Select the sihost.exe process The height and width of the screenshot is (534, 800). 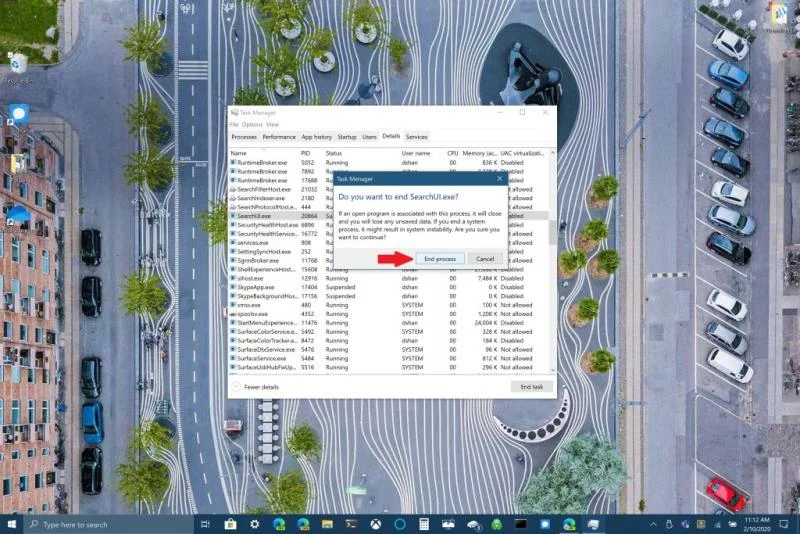coord(389,278)
